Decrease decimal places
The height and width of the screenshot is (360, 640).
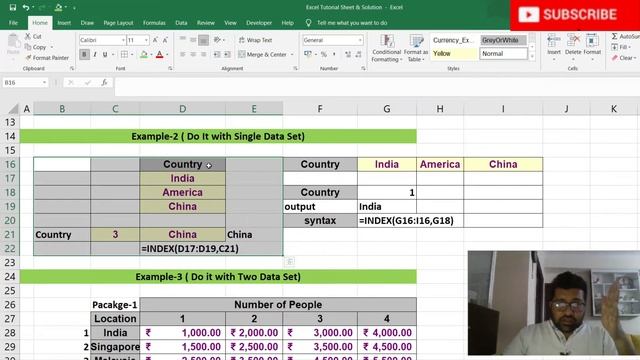(358, 54)
